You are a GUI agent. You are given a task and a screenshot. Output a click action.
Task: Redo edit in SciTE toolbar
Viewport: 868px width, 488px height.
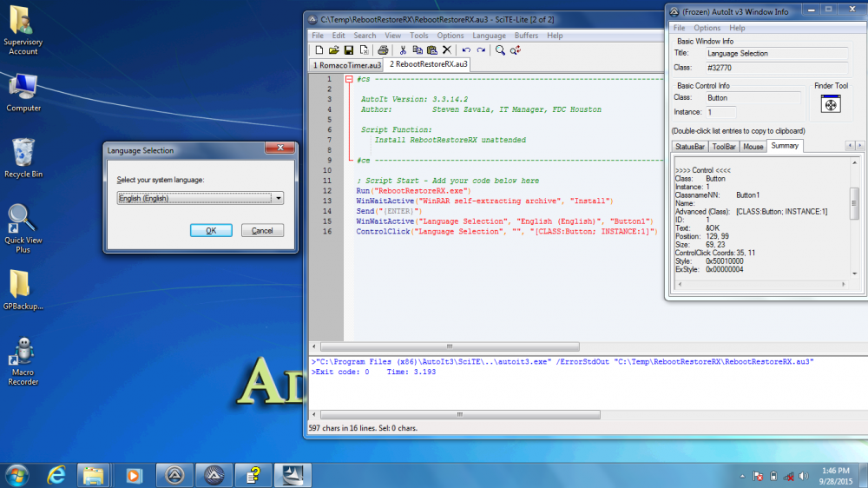[x=481, y=50]
